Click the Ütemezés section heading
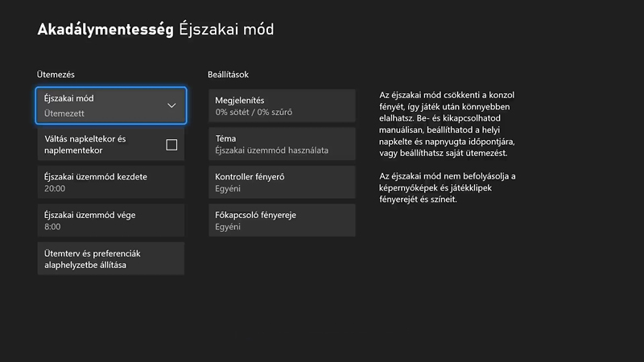644x362 pixels. (56, 75)
